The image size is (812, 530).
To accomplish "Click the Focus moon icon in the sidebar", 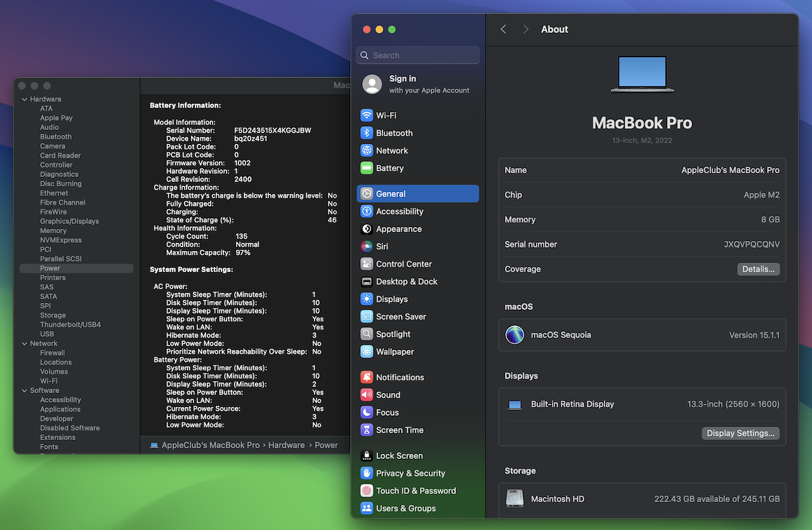I will click(x=367, y=413).
